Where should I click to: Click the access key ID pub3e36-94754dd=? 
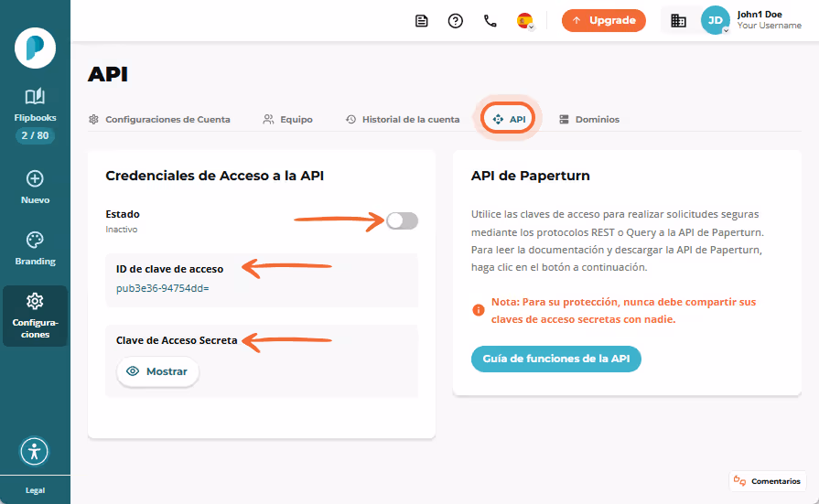[163, 288]
